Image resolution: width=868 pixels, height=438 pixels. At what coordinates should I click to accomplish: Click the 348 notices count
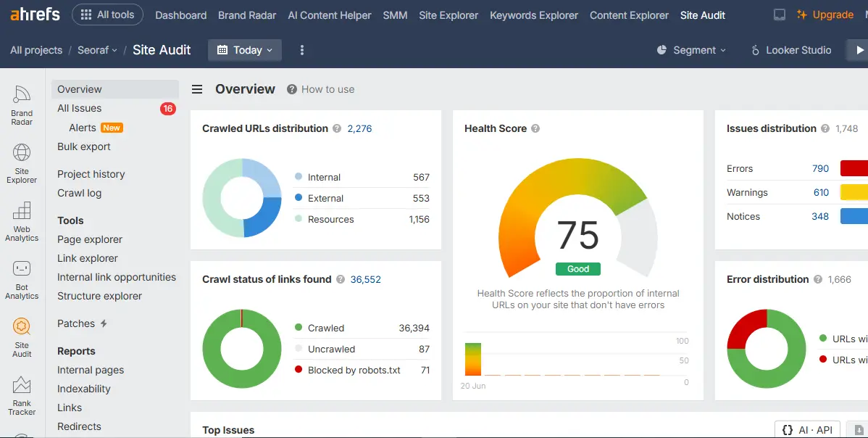[x=820, y=216]
